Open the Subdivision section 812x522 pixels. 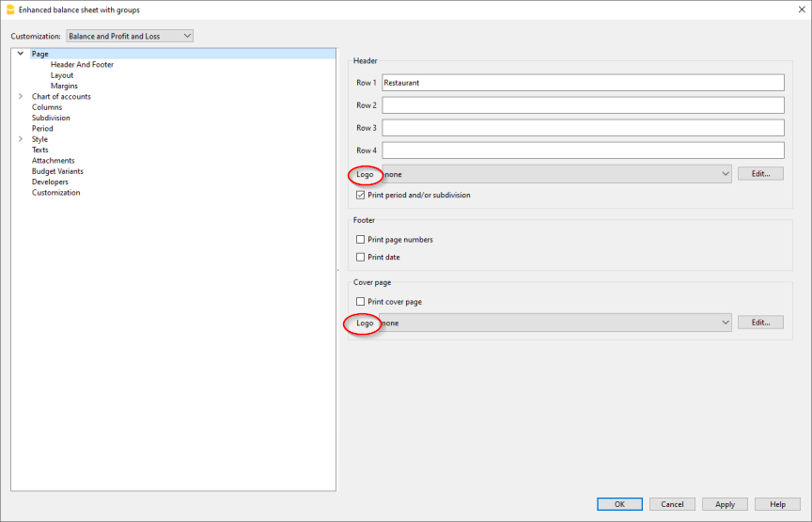coord(51,118)
